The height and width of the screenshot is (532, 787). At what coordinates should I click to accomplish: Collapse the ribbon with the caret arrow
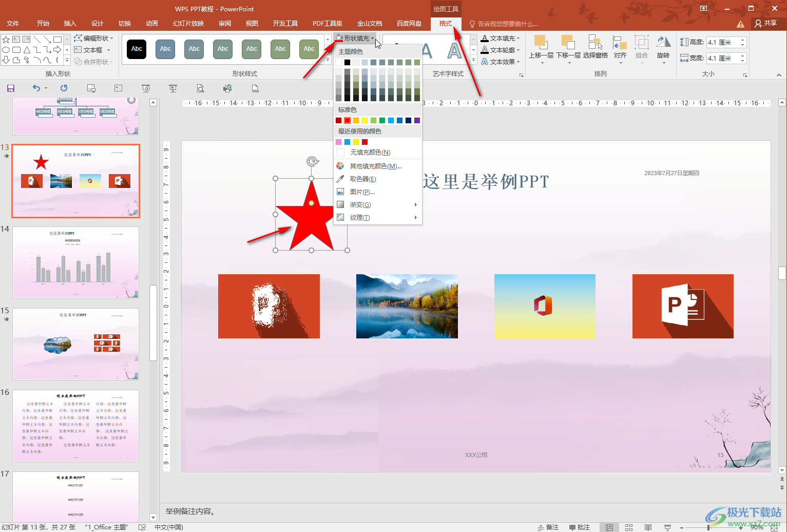(x=779, y=75)
